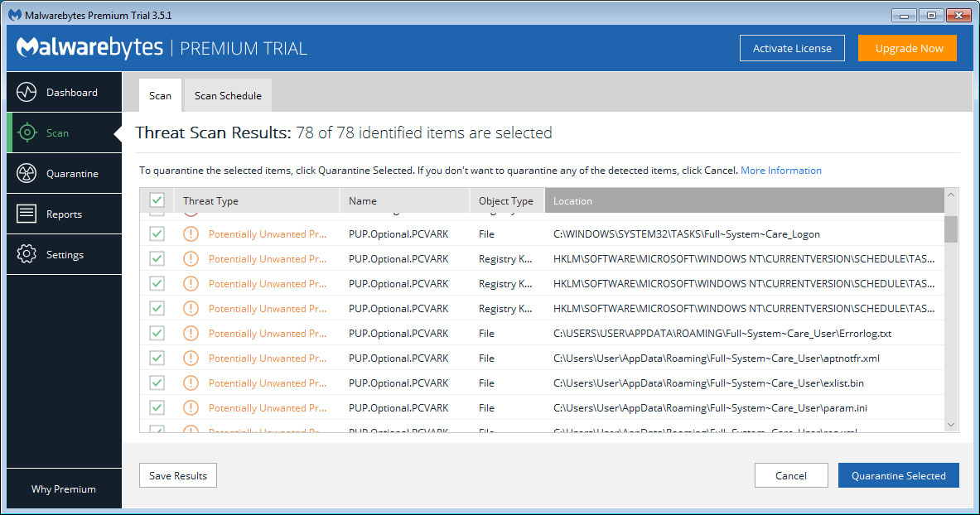
Task: Click warning icon on the param.ini row
Action: 191,408
